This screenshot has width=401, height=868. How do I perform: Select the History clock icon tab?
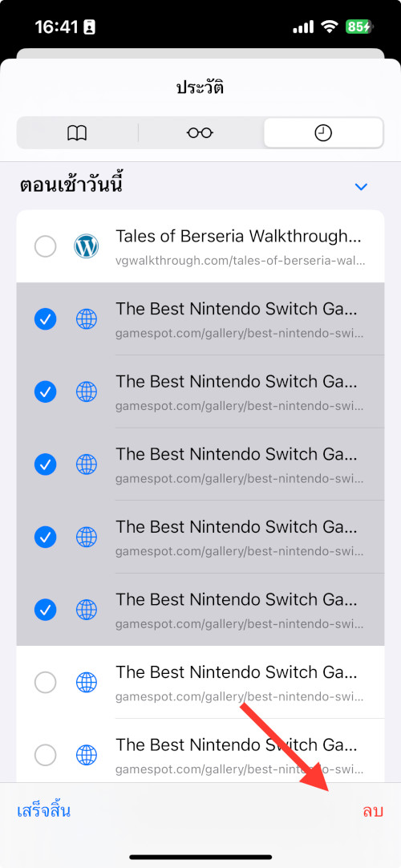point(323,133)
